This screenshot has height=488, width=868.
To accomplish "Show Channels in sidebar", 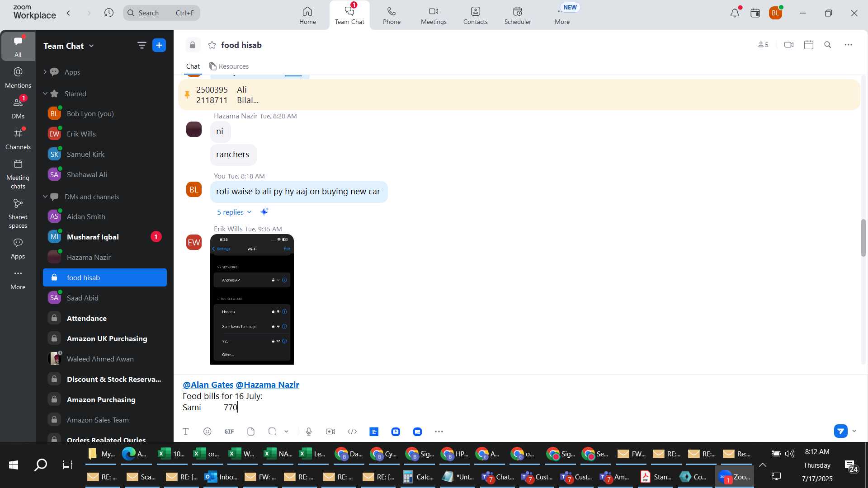I will (18, 139).
